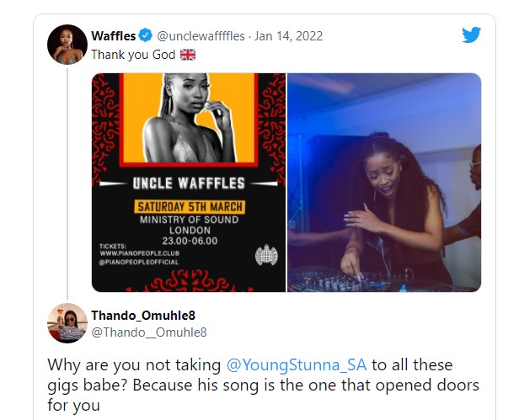Click the 'UNCLE WAFFFLES' poster title
519x420 pixels.
[x=189, y=183]
